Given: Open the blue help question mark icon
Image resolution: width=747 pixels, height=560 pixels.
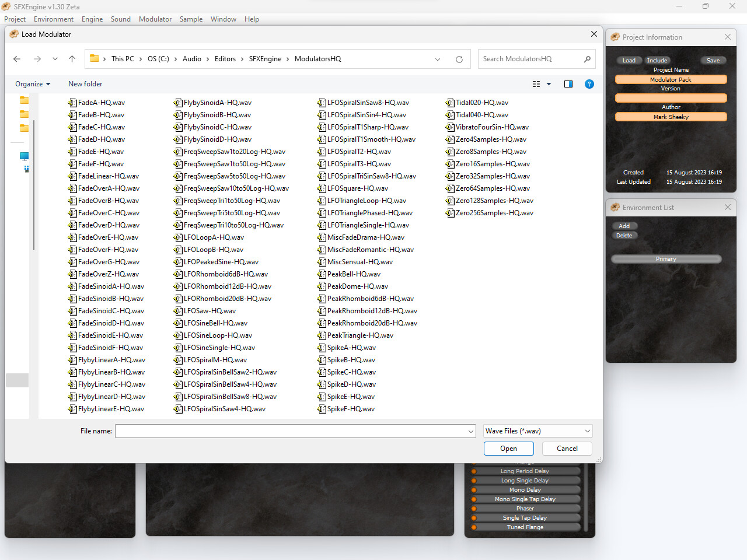Looking at the screenshot, I should click(589, 84).
